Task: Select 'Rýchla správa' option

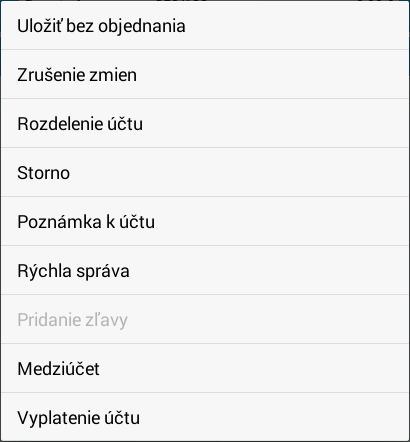Action: pos(205,270)
